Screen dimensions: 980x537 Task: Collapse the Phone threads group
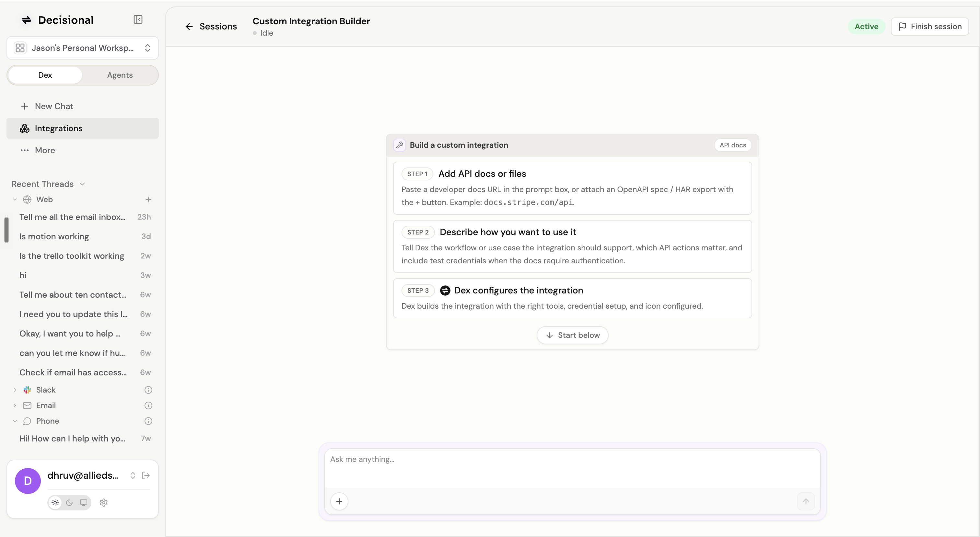coord(15,421)
